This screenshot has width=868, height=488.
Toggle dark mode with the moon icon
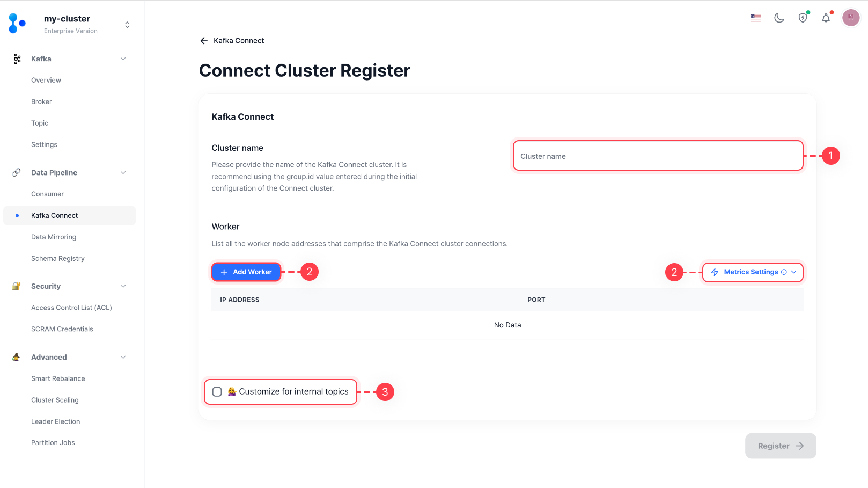[x=779, y=18]
